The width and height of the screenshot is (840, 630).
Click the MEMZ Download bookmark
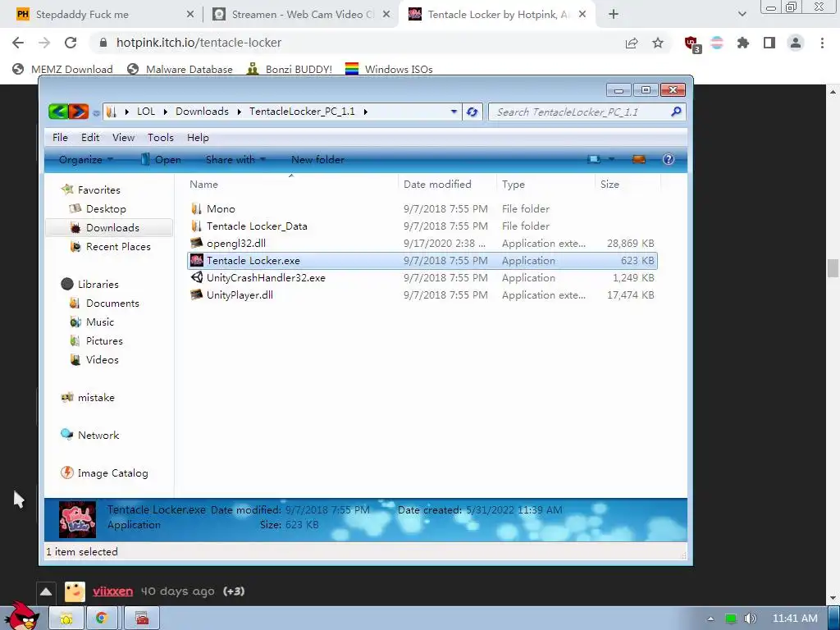click(62, 69)
